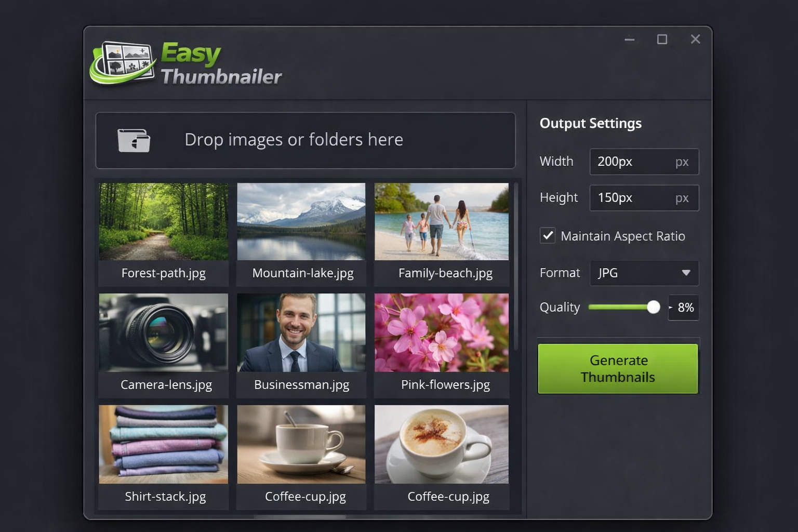This screenshot has width=798, height=532.
Task: Toggle the Maintain Aspect Ratio checkbox
Action: tap(548, 235)
